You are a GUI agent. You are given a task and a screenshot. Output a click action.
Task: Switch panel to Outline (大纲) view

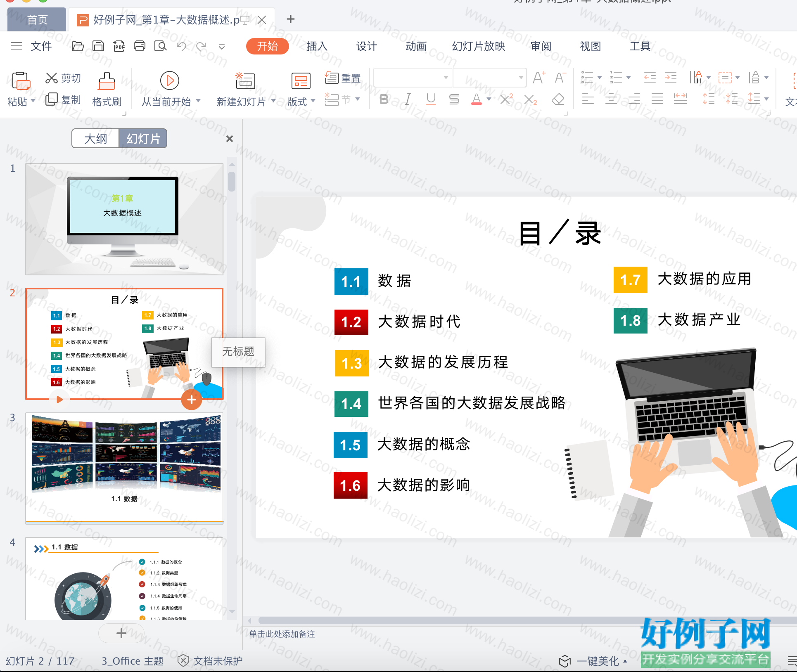tap(95, 138)
